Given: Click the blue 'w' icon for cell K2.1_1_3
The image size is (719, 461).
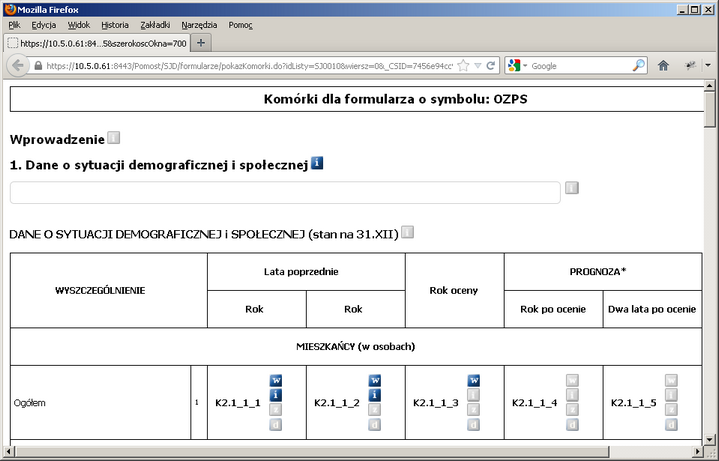Looking at the screenshot, I should (x=474, y=381).
